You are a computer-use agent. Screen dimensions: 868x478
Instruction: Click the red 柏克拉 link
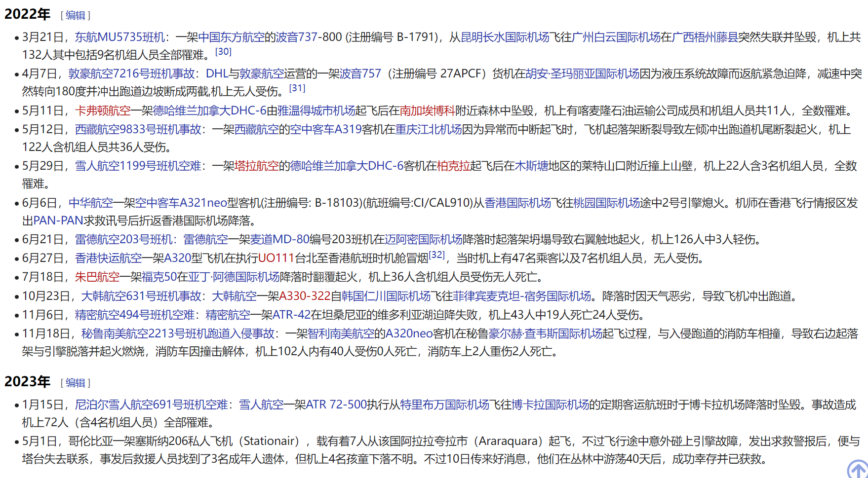[x=453, y=166]
